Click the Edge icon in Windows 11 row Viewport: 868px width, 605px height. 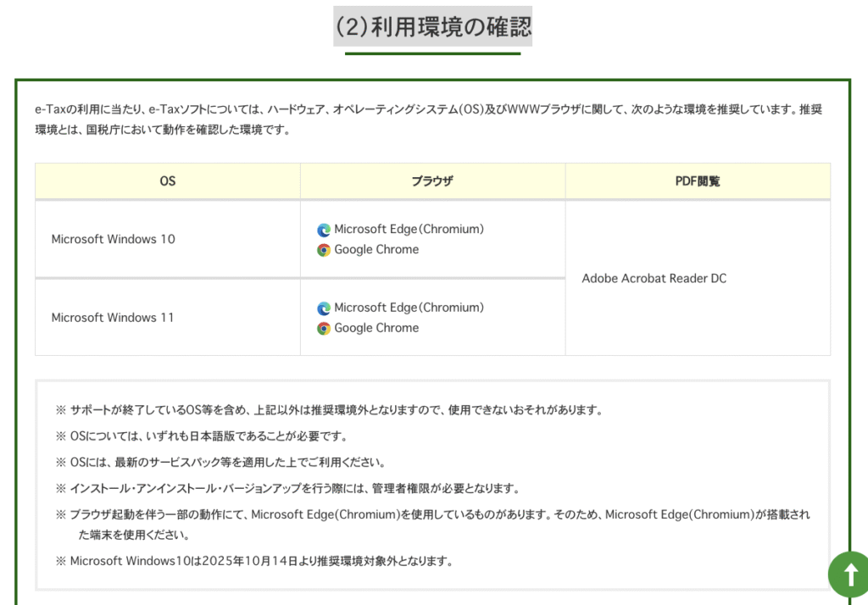(324, 308)
